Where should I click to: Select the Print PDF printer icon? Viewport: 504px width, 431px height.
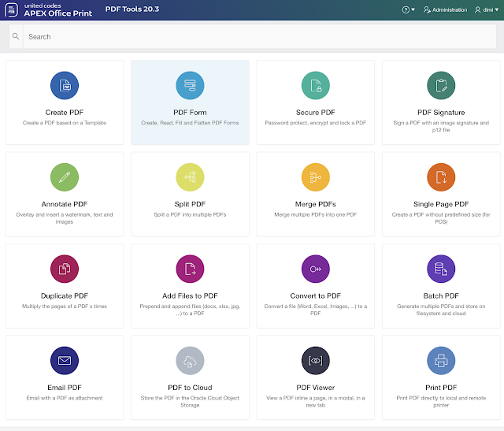tap(441, 360)
